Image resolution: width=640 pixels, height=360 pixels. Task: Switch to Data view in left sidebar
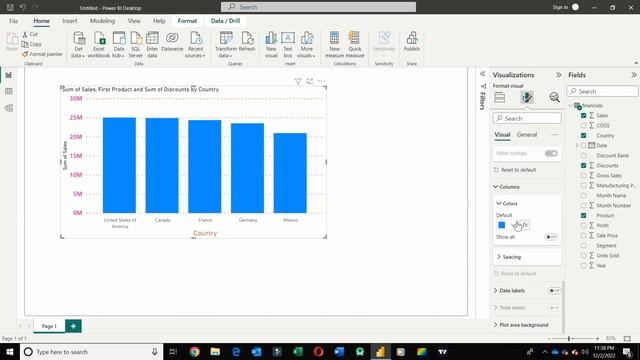tap(9, 91)
